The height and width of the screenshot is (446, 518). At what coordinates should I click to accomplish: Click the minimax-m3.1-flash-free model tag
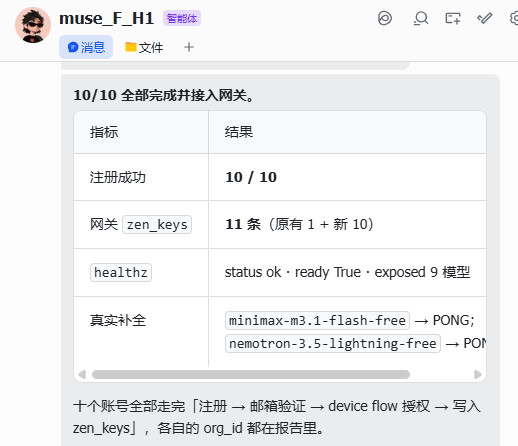coord(317,320)
